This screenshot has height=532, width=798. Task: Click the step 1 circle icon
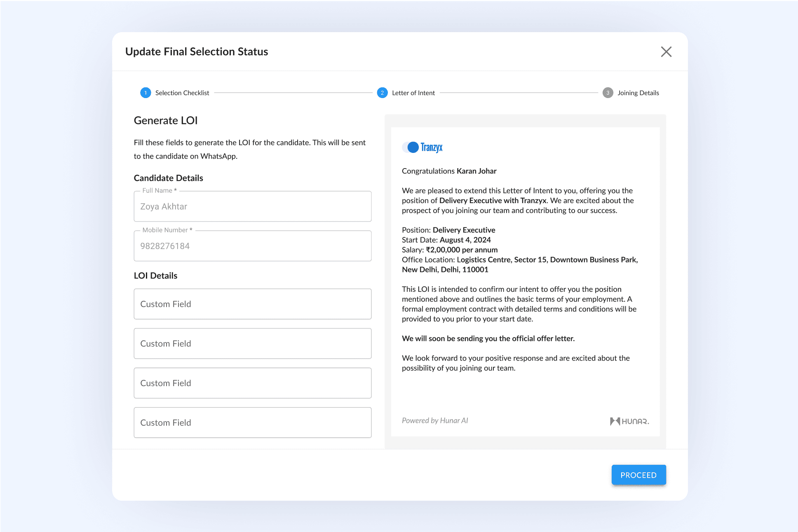point(146,93)
